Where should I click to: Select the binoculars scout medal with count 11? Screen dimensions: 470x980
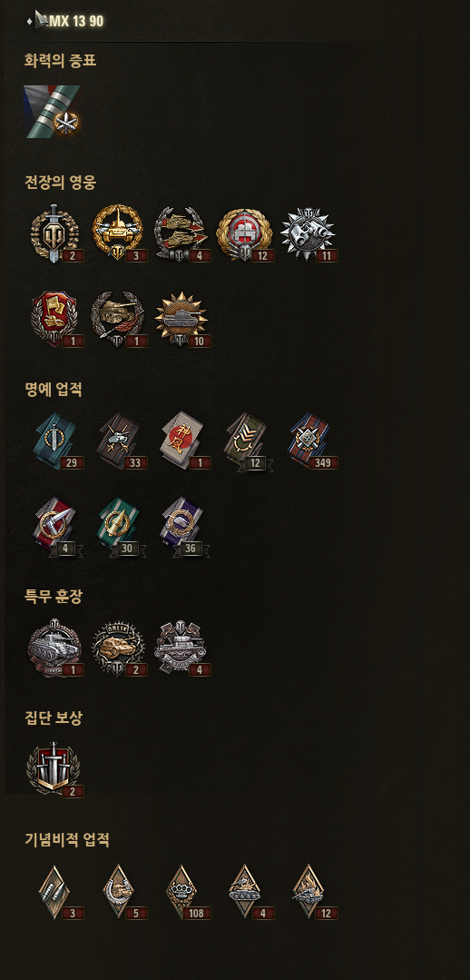pos(308,234)
